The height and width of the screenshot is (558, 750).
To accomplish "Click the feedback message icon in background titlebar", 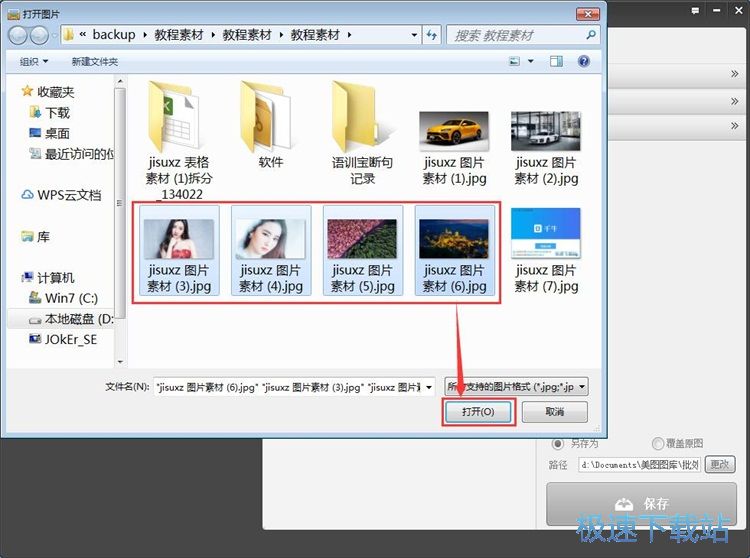I will click(x=695, y=11).
